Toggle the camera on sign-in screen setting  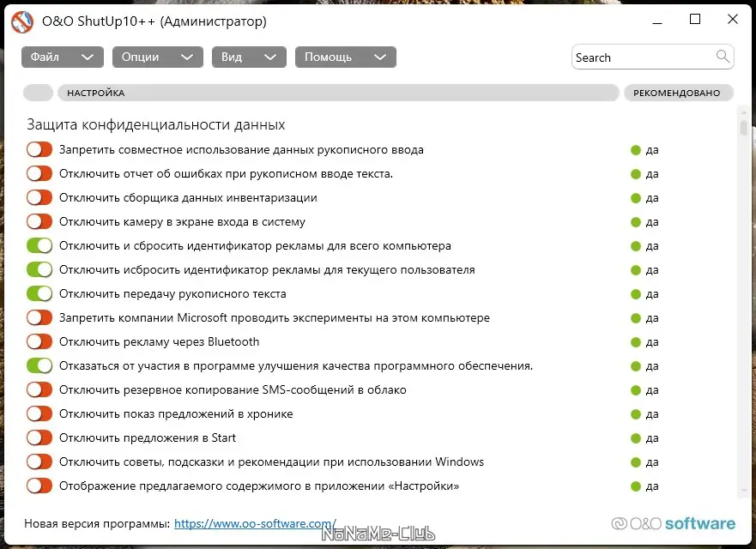pos(39,221)
